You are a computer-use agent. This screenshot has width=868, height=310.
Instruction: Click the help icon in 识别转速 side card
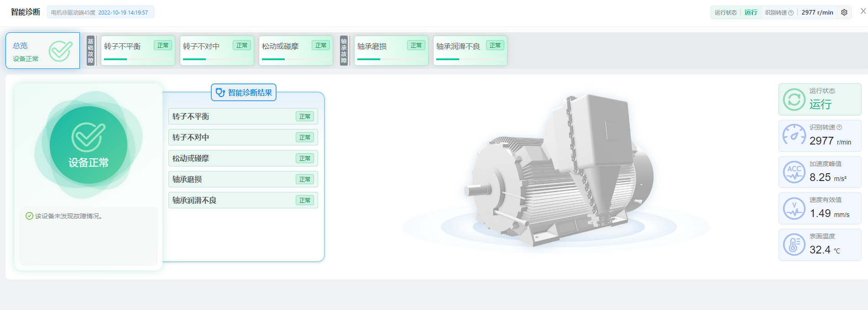[x=839, y=127]
